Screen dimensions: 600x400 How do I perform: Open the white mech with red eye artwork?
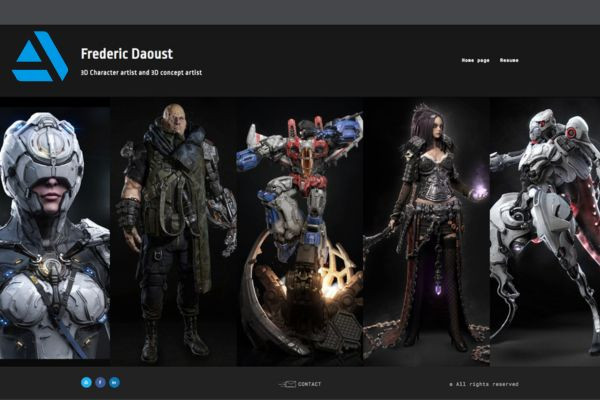(x=545, y=232)
